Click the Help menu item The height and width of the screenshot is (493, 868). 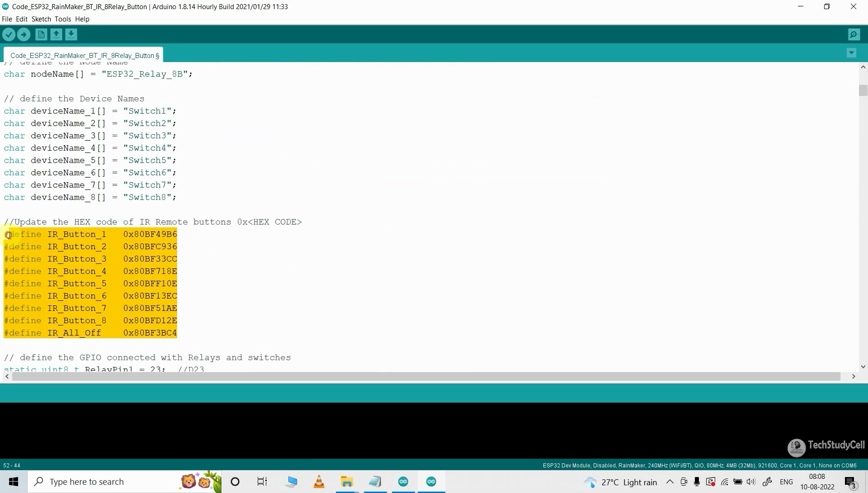click(82, 19)
